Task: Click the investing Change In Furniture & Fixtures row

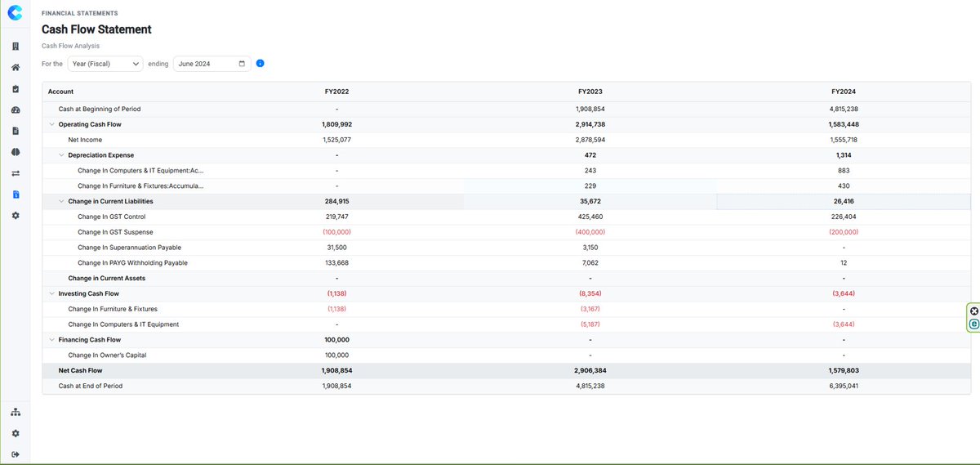Action: pyautogui.click(x=506, y=309)
